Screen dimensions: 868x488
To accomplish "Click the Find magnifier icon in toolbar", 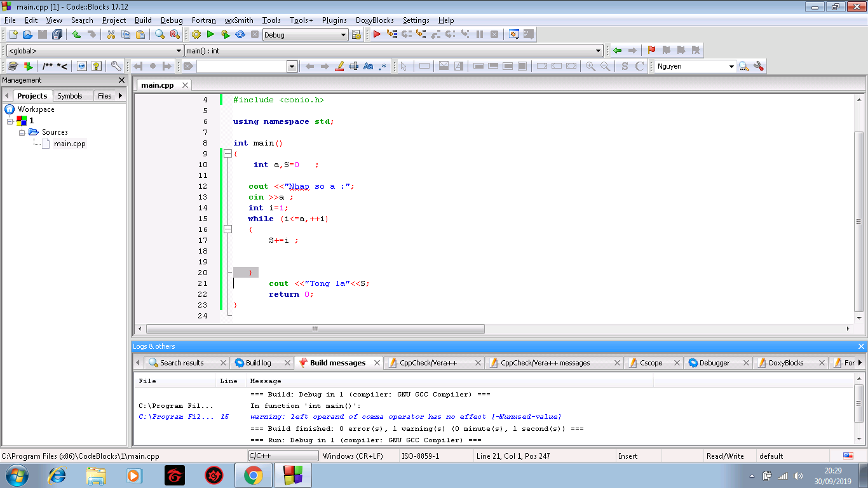I will (159, 34).
